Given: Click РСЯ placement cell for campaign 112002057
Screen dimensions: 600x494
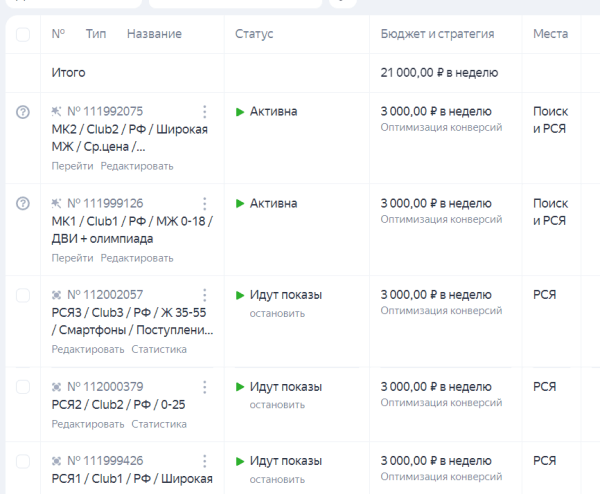Looking at the screenshot, I should click(x=545, y=295).
